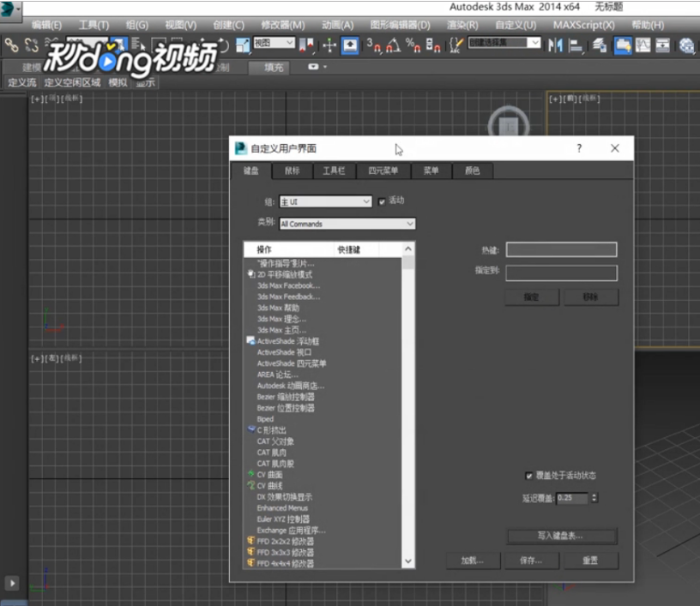Screen dimensions: 700x606
Task: Click the 加载... button
Action: (473, 561)
